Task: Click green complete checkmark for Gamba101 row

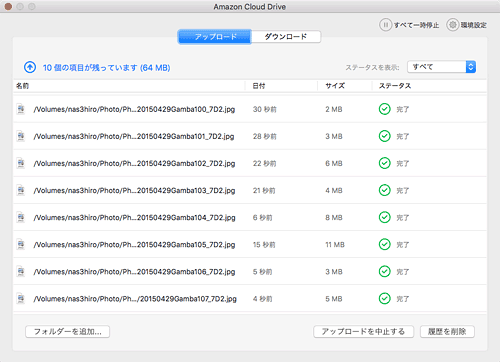Action: point(384,136)
